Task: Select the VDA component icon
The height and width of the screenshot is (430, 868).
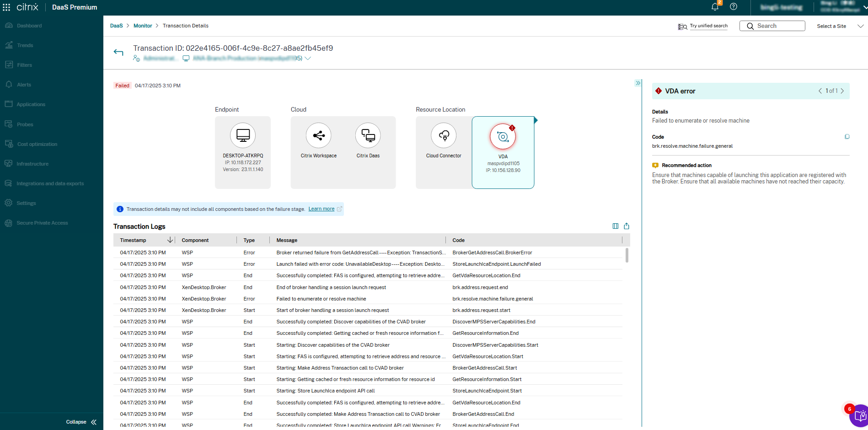Action: coord(503,136)
